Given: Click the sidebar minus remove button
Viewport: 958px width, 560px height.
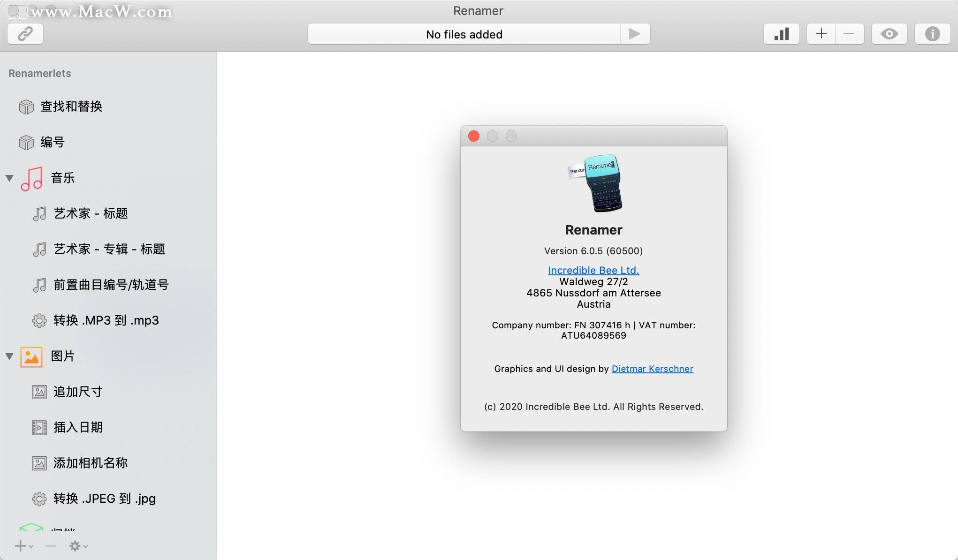Looking at the screenshot, I should [x=51, y=546].
